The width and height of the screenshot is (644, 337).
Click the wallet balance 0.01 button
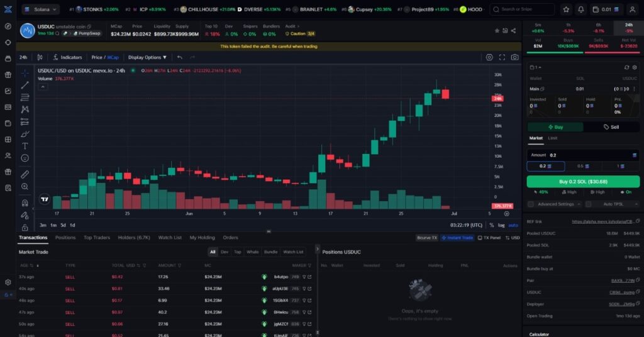point(606,9)
